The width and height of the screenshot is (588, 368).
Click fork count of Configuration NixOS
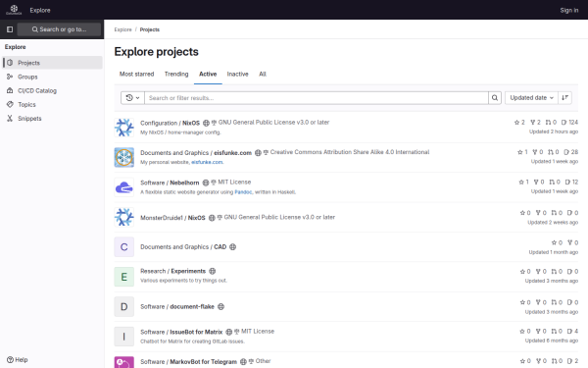pos(535,123)
